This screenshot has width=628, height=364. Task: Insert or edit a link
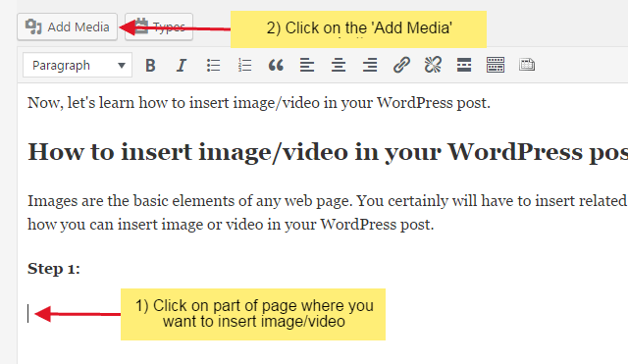[x=401, y=65]
